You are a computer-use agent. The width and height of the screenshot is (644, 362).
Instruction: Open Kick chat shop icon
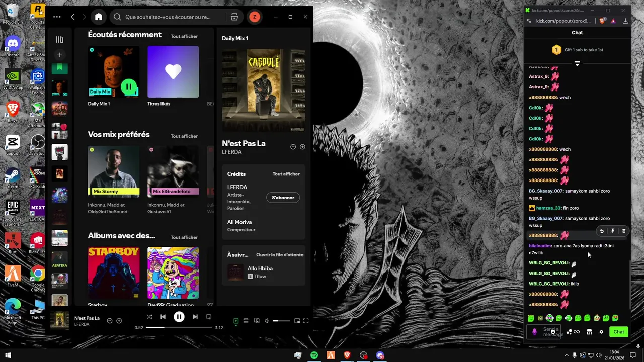pos(589,332)
